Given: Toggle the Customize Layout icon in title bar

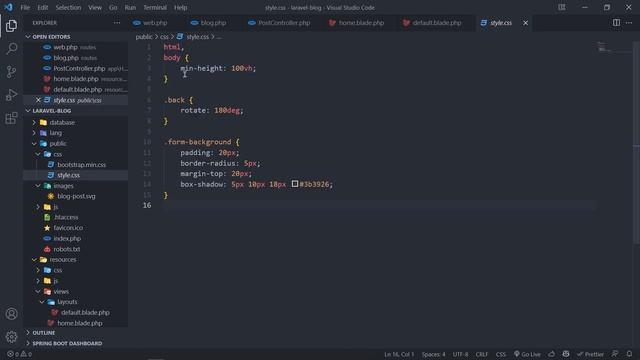Looking at the screenshot, I should (x=562, y=7).
